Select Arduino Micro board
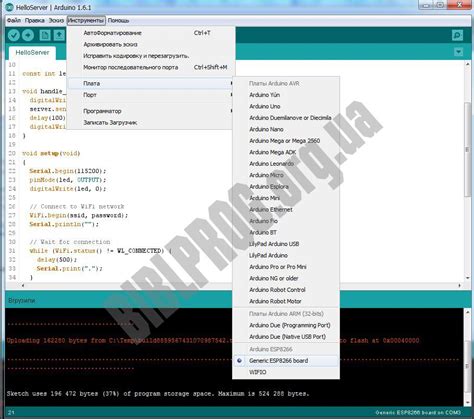 pos(286,175)
